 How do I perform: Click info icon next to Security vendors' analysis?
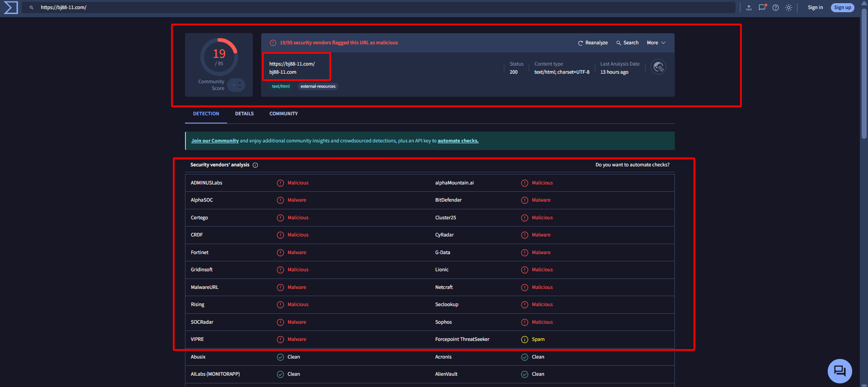pos(255,165)
